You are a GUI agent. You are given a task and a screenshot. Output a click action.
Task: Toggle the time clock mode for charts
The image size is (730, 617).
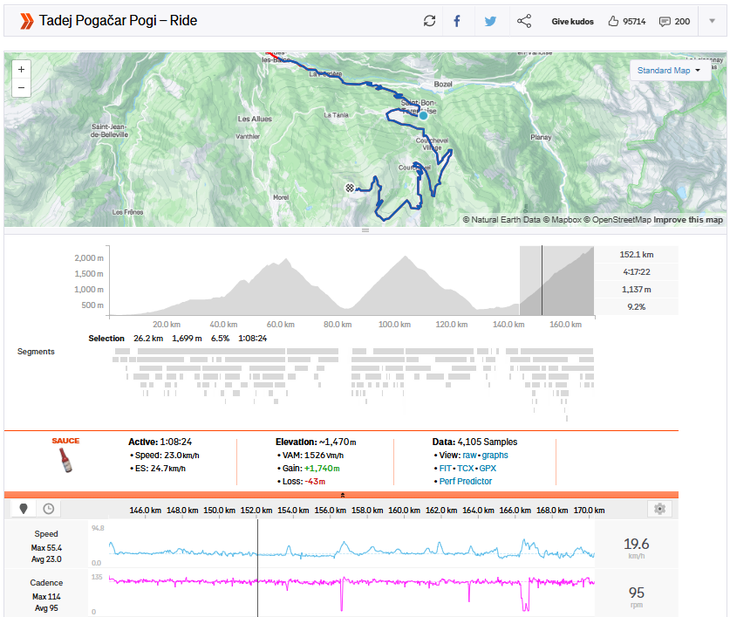coord(48,509)
